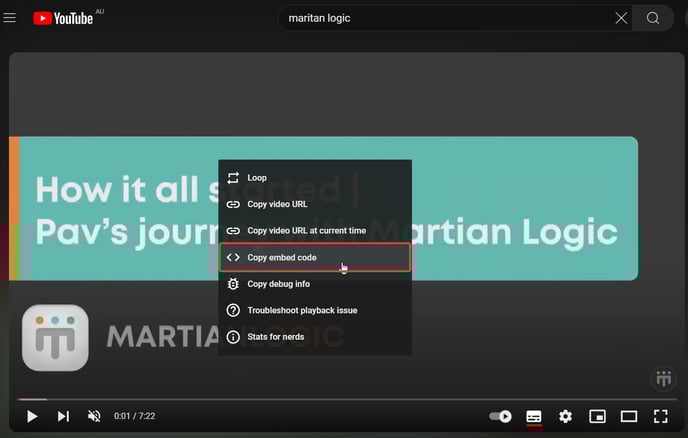The width and height of the screenshot is (688, 438).
Task: Click the link icon beside URL at current time
Action: (x=233, y=230)
